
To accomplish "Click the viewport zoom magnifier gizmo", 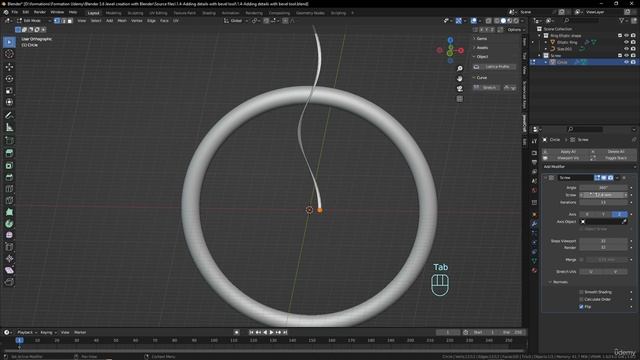I will point(460,69).
